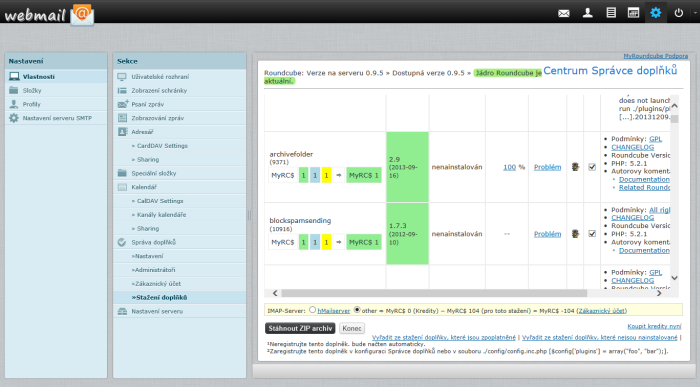Screen dimensions: 700x387
Task: Open the notes list icon in top bar
Action: click(x=611, y=12)
